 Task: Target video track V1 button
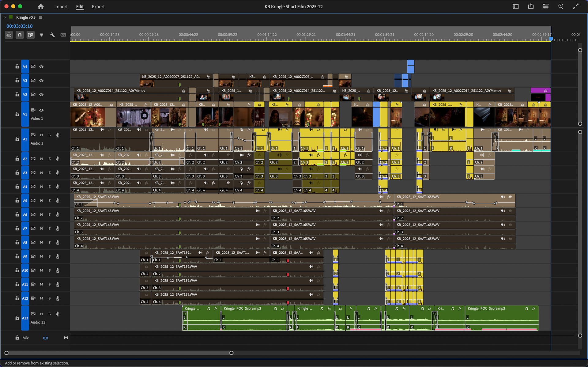(25, 114)
